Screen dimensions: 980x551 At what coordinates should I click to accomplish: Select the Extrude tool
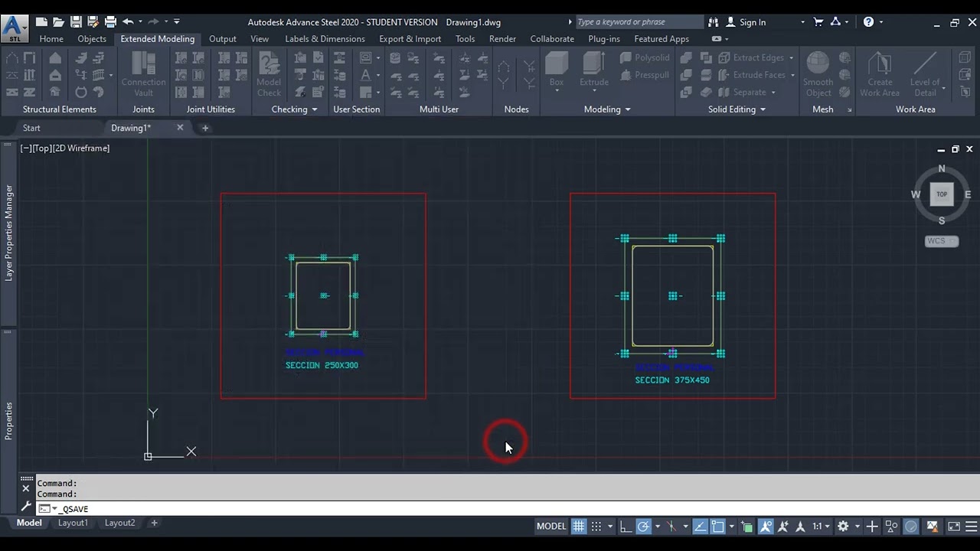(x=594, y=71)
